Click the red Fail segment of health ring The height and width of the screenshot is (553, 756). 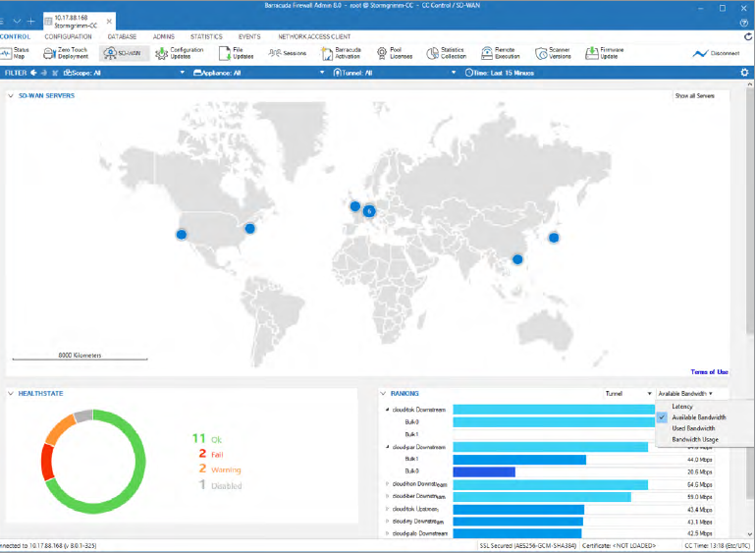47,462
